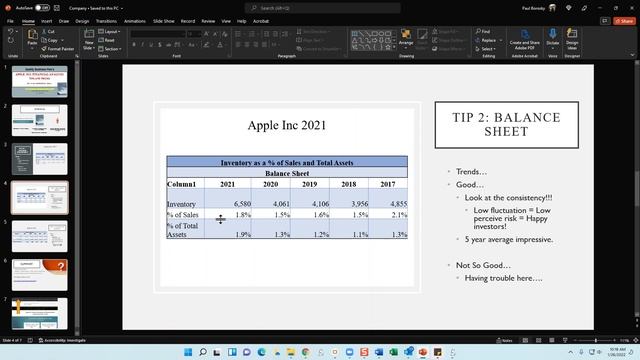Toggle Italic formatting
The image size is (640, 360).
click(x=142, y=44)
